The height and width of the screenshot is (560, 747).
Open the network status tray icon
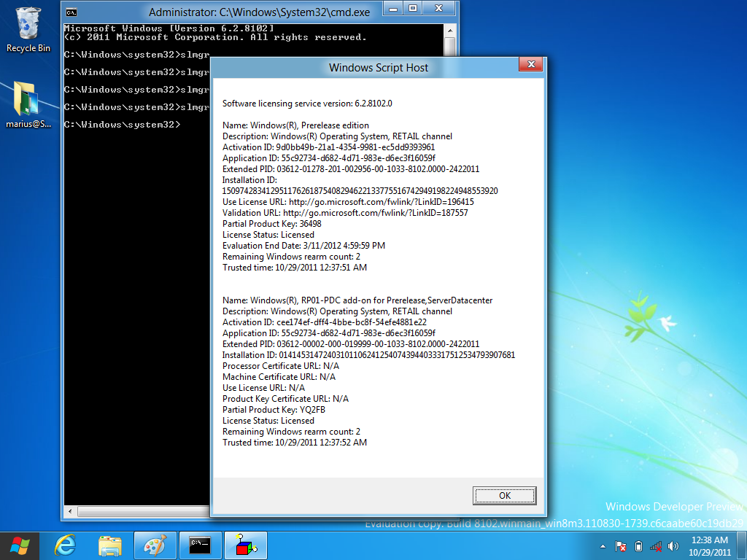(x=656, y=546)
